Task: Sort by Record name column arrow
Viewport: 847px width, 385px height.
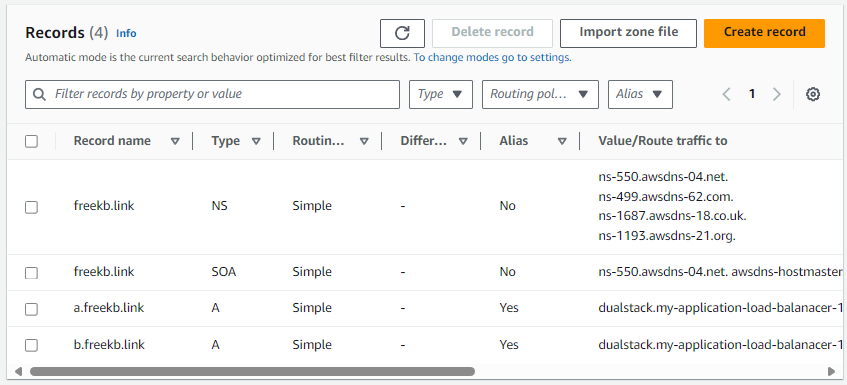Action: point(175,141)
